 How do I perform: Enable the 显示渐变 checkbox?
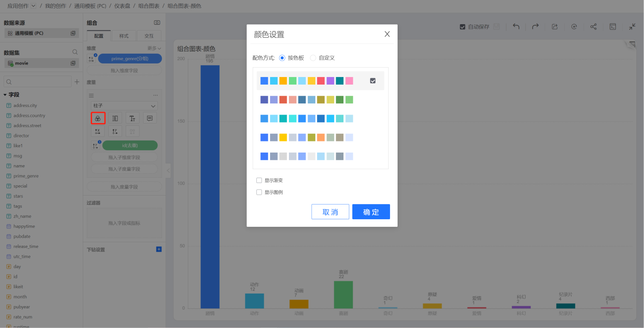point(259,180)
